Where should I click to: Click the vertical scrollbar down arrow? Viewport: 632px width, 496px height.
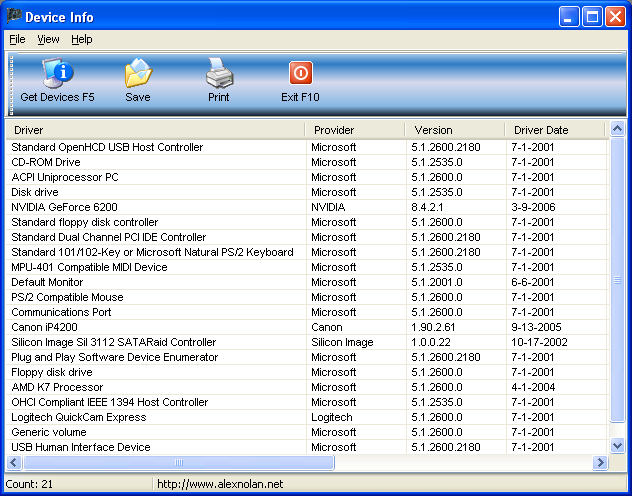point(617,446)
